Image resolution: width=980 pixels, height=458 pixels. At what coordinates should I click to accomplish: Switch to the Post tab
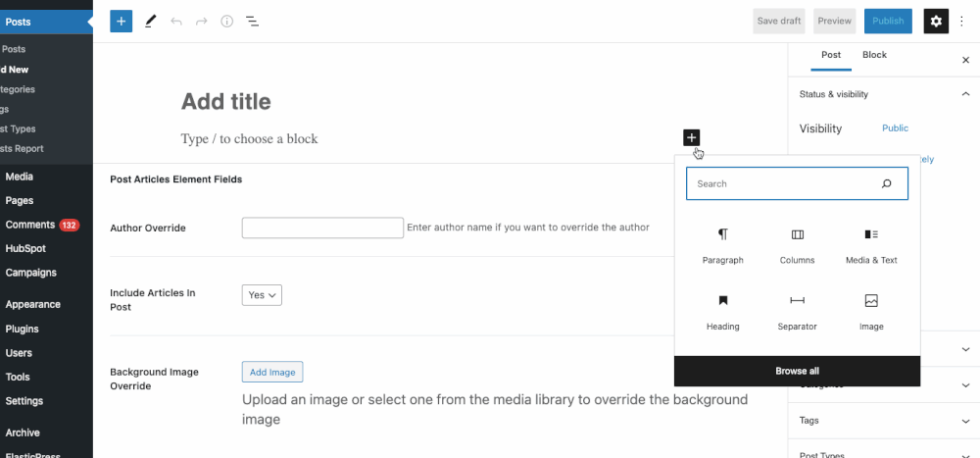coord(831,55)
